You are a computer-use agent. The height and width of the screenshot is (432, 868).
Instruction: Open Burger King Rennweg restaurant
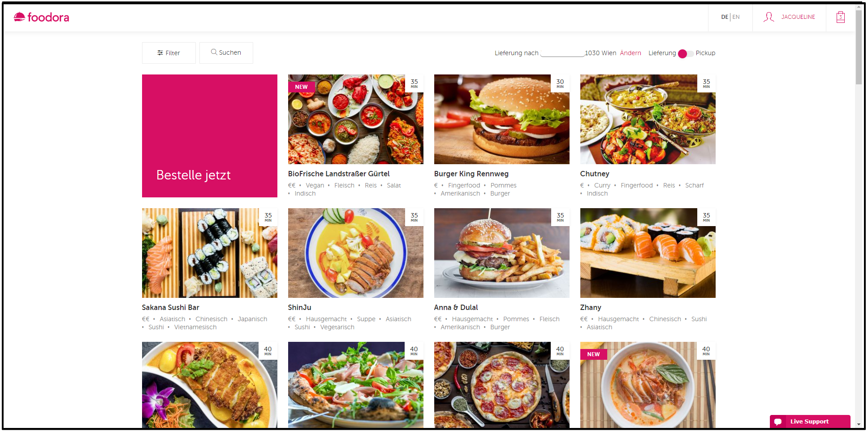point(471,174)
